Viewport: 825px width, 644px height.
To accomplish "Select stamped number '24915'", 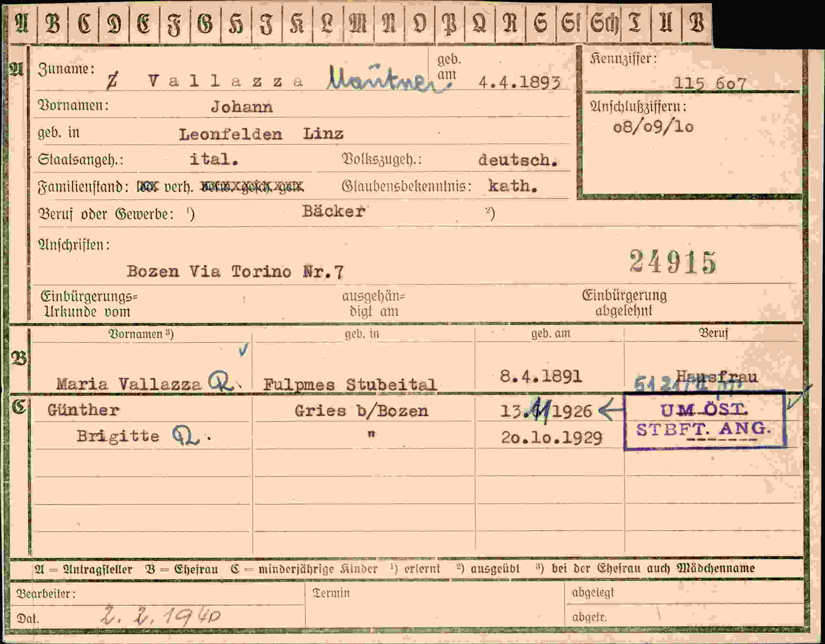I will (x=673, y=262).
